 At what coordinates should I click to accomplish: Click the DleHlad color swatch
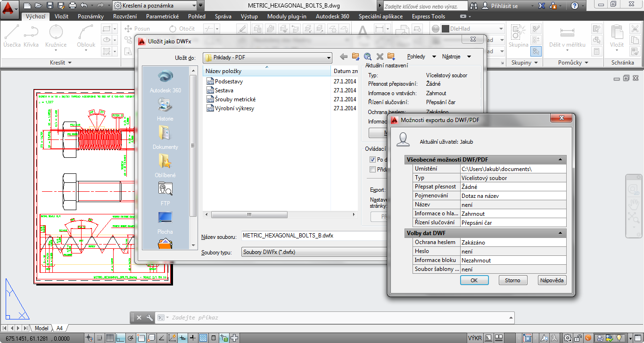[445, 29]
